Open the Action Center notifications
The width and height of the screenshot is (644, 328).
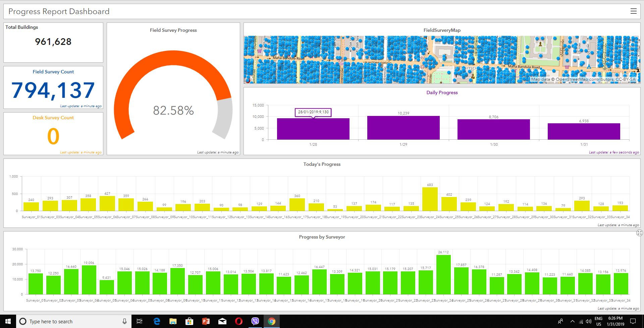[633, 321]
